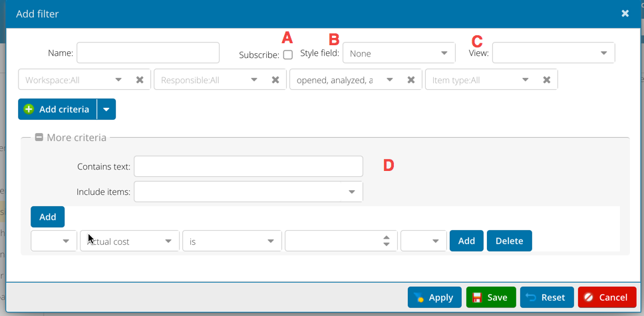
Task: Click the Add criteria button
Action: pyautogui.click(x=57, y=109)
